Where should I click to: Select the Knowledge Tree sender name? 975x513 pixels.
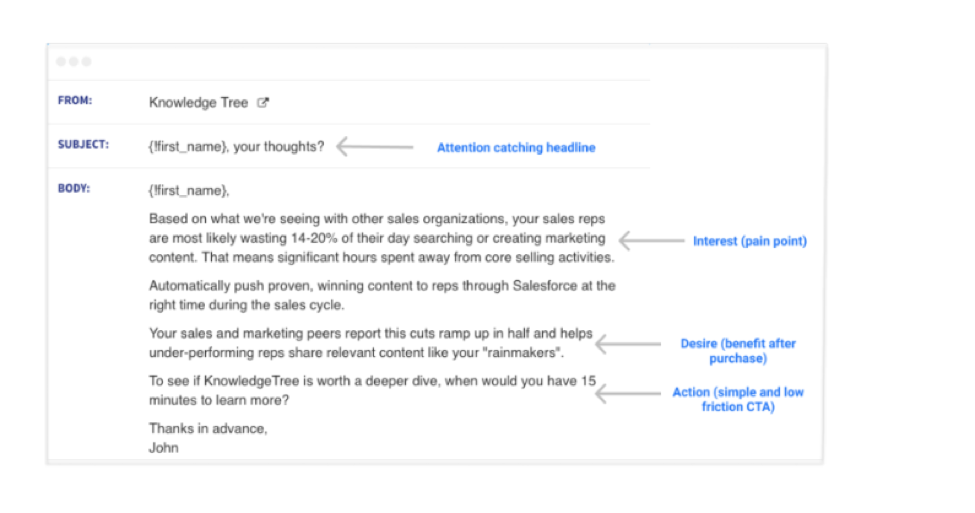[199, 102]
